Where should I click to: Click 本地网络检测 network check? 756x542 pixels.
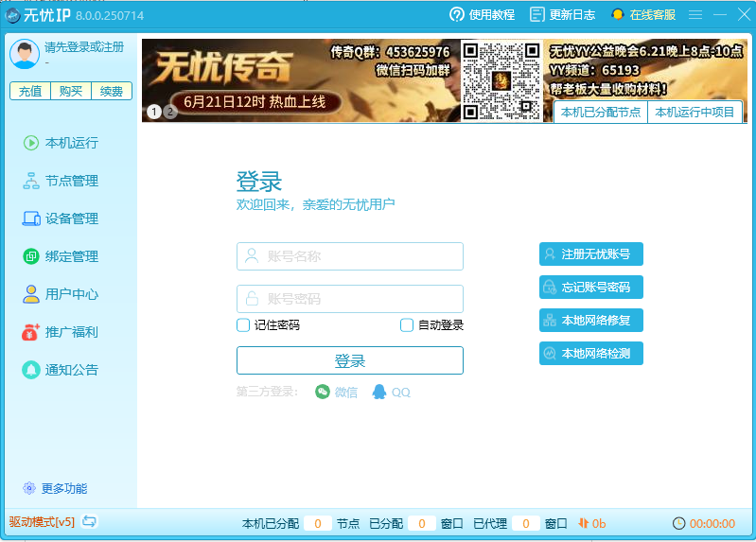(591, 354)
